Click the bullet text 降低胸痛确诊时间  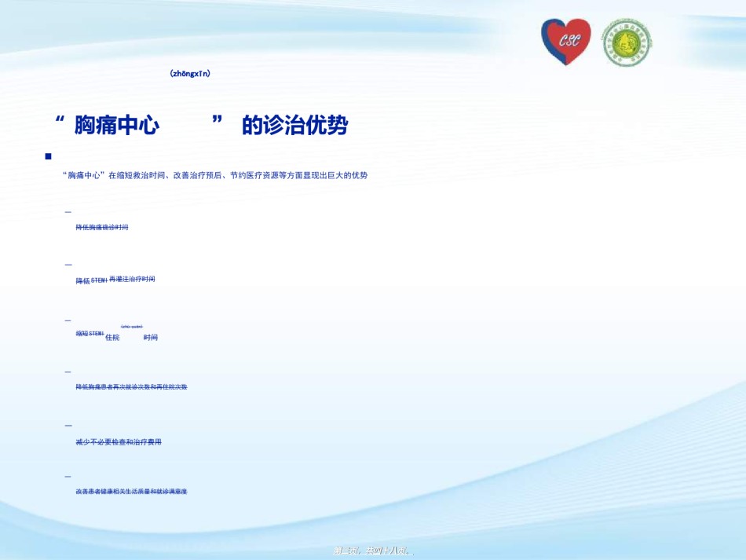(x=102, y=228)
